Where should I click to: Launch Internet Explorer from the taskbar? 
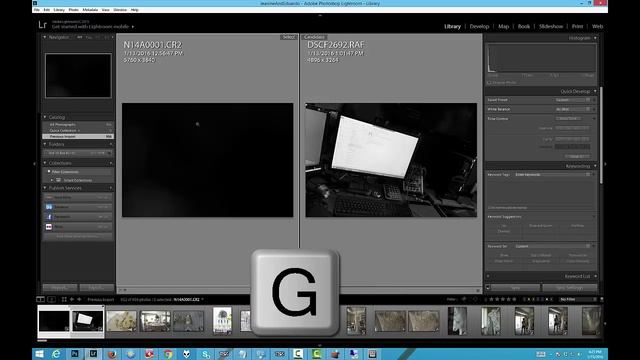pyautogui.click(x=56, y=354)
